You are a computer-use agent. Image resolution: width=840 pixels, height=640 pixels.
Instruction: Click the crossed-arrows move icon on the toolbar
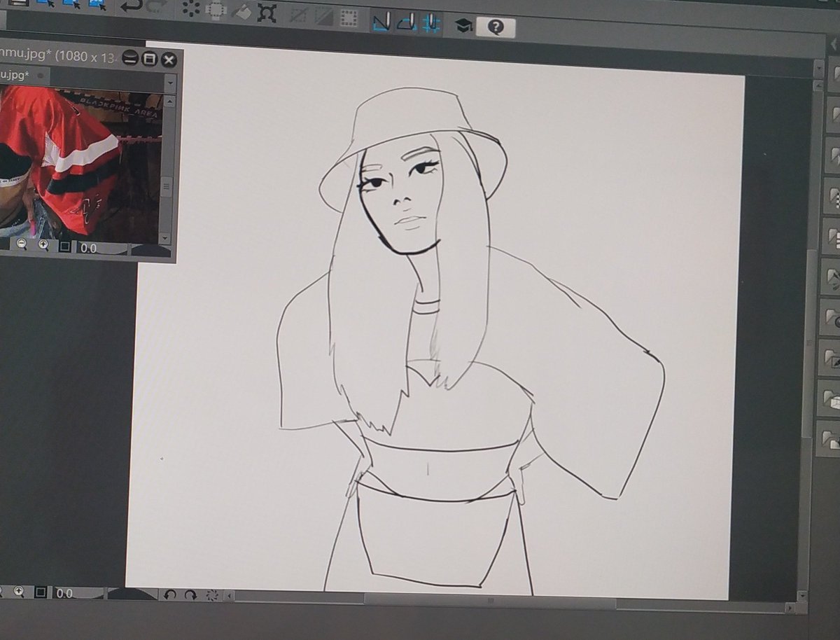(268, 9)
